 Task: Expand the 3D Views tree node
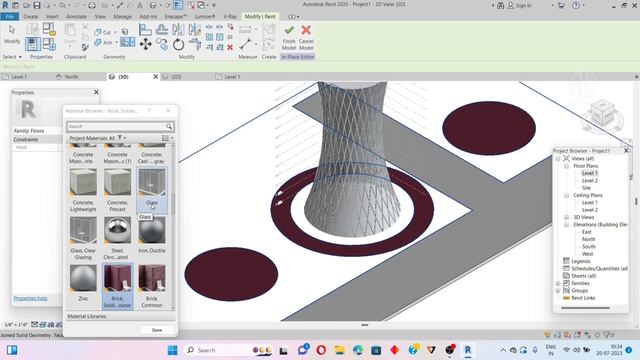click(x=567, y=217)
